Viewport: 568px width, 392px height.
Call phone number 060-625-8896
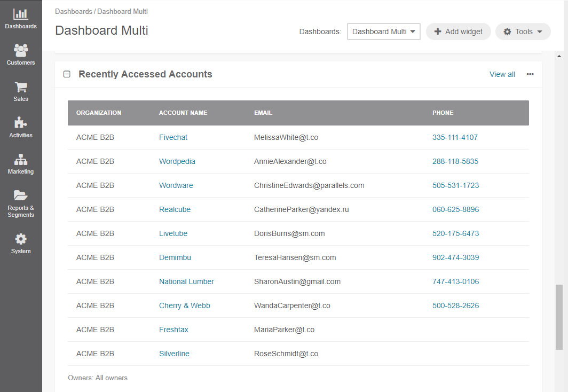click(455, 209)
